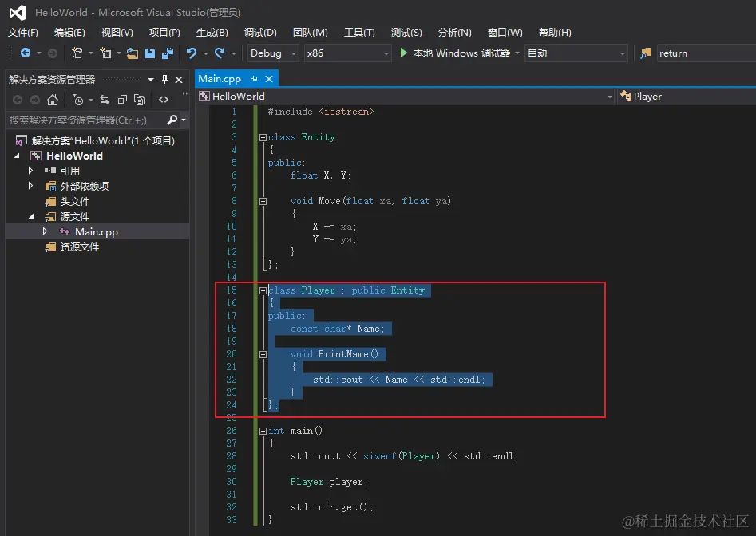Open the 帮助(H) menu
This screenshot has height=536, width=756.
[x=555, y=32]
